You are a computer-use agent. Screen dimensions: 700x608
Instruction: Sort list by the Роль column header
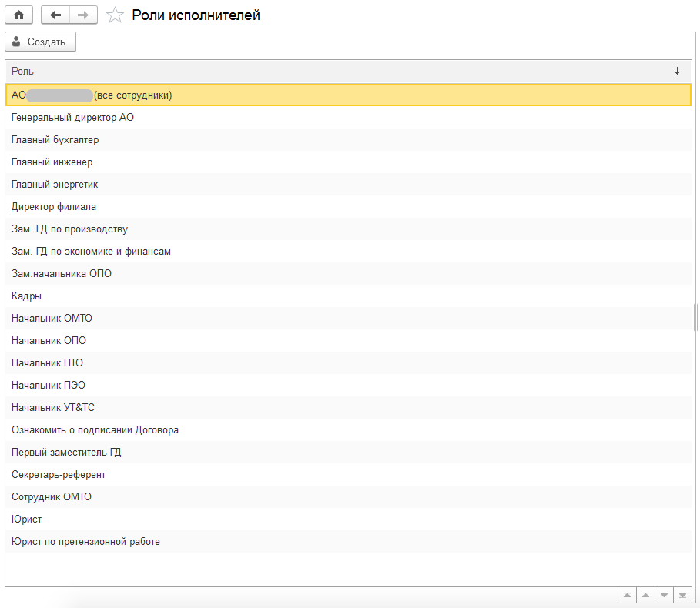click(23, 72)
